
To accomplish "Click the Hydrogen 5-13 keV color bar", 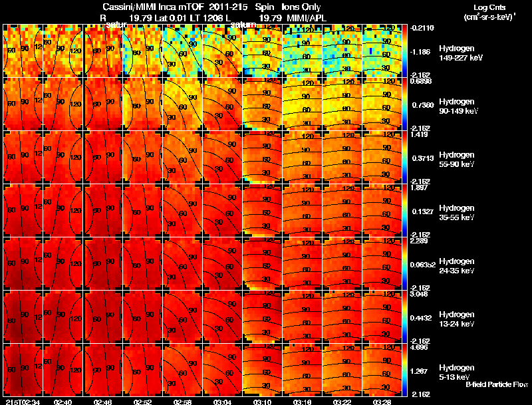I will point(404,370).
